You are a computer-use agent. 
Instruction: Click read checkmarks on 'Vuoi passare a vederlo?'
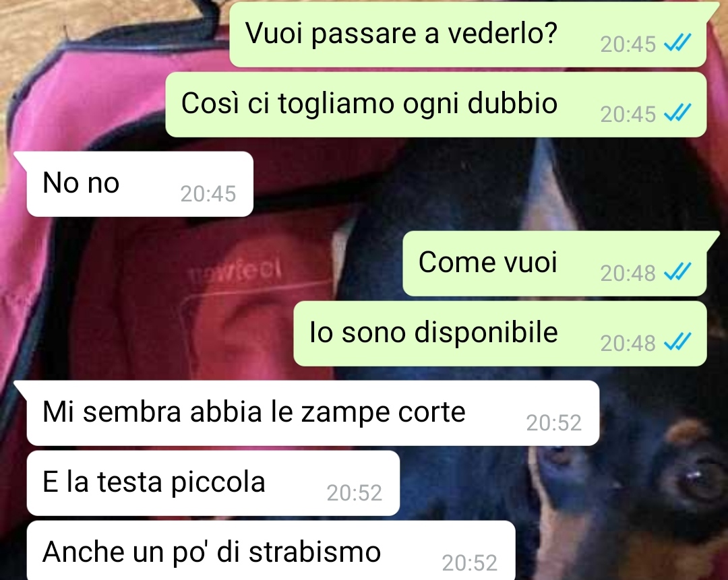click(678, 43)
